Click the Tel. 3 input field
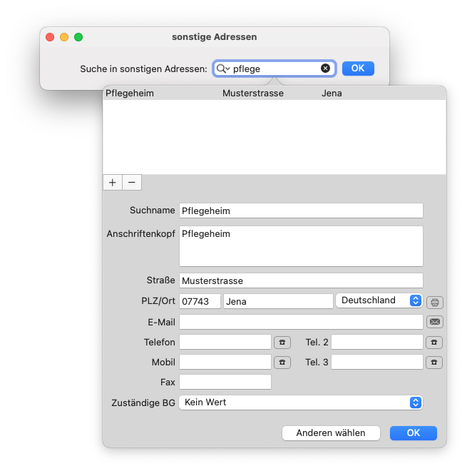The height and width of the screenshot is (476, 472). 377,362
